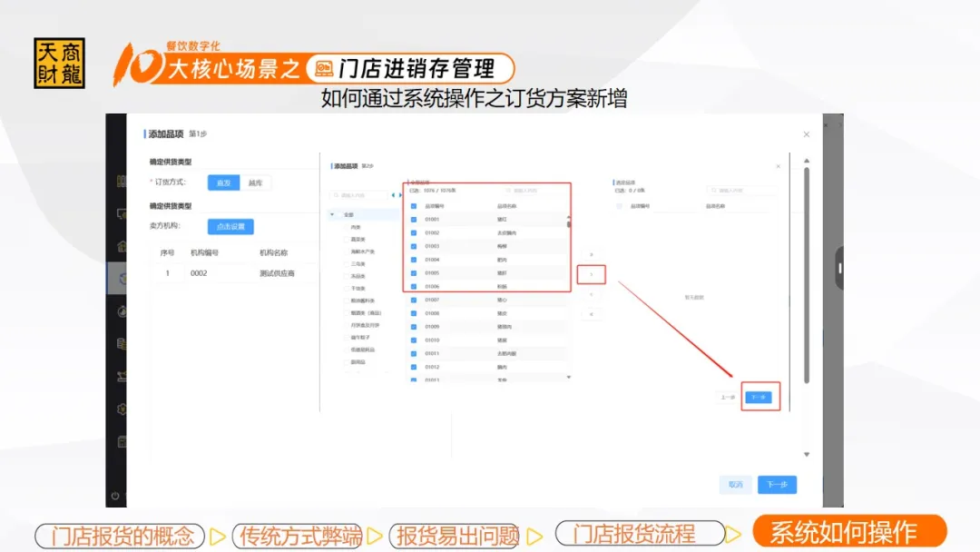
Task: Click the 取消 button at the dialog bottom
Action: [735, 485]
